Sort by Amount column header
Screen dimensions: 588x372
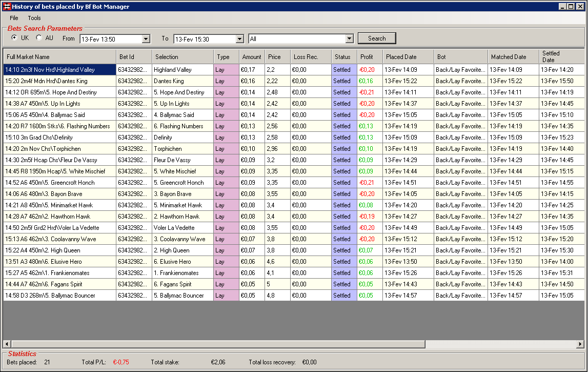click(252, 56)
